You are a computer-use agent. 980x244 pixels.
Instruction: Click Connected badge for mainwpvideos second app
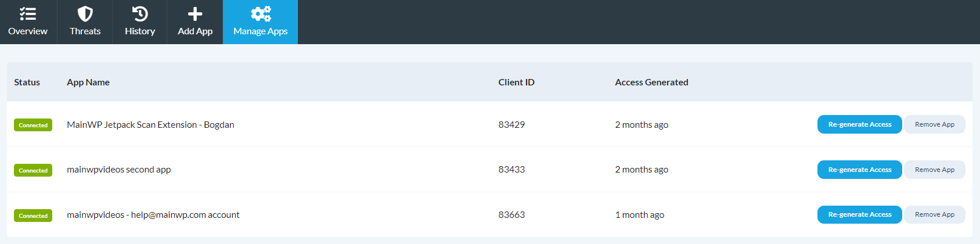click(x=33, y=170)
